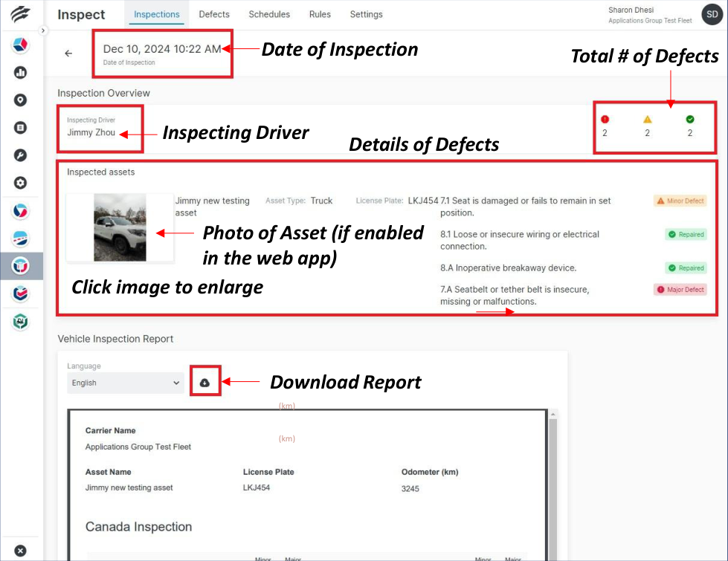Click the yellow warning triangle defect icon
Screen dimensions: 728x561
coord(647,118)
